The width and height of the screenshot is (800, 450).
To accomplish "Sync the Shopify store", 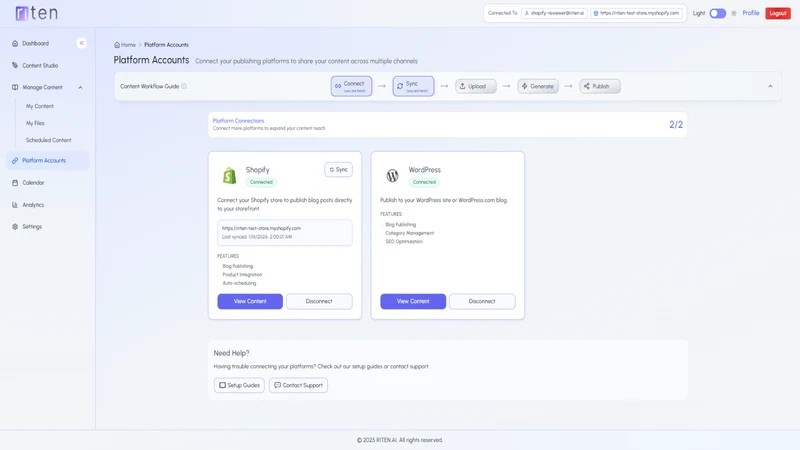I will tap(338, 169).
